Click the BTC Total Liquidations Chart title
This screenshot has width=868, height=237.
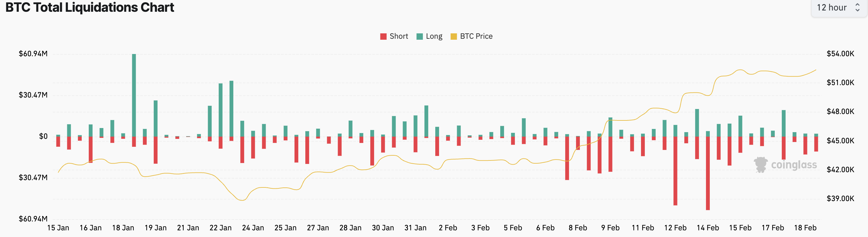(90, 7)
